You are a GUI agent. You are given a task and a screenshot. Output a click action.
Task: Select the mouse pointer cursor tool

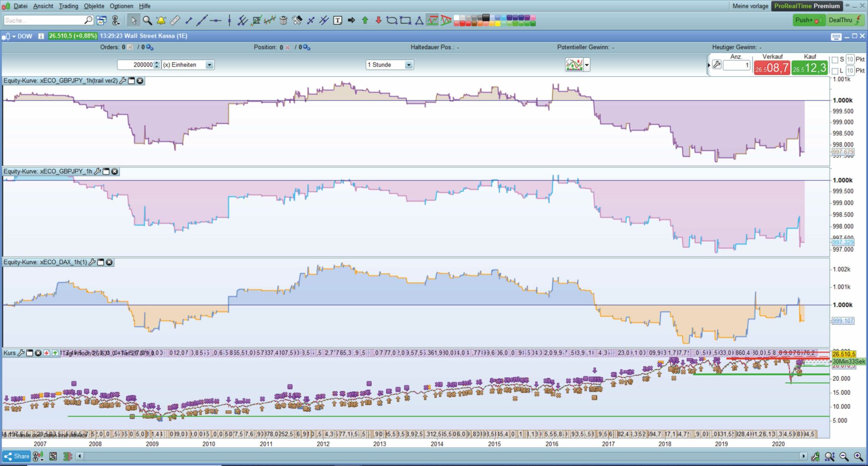134,20
